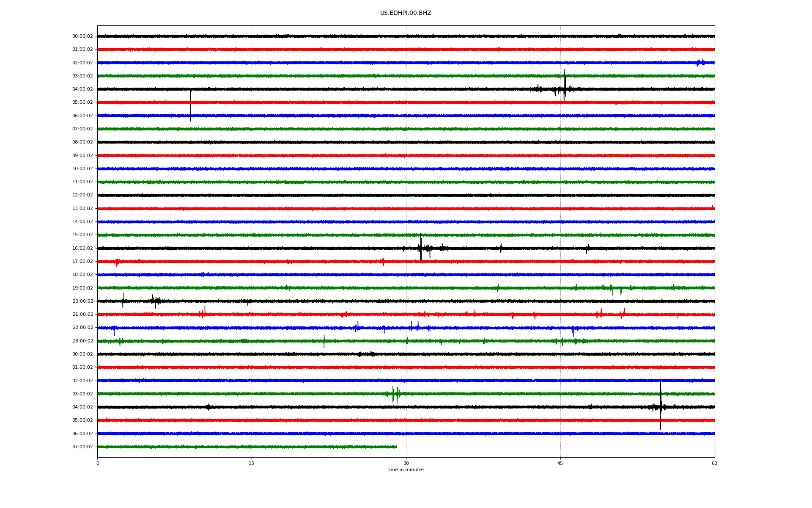This screenshot has height=508, width=812.
Task: Click the tall spike on the 21:00:02 red trace
Action: click(x=205, y=311)
